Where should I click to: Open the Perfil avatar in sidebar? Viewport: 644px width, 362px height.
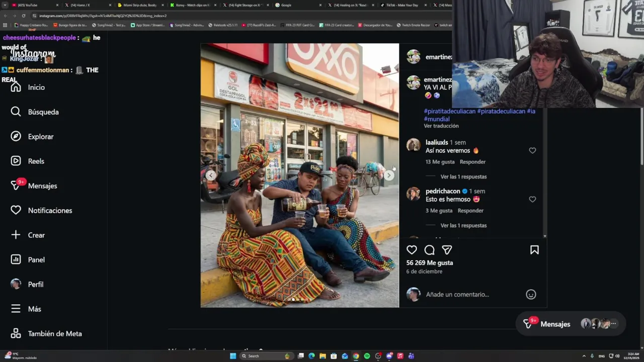click(x=16, y=285)
